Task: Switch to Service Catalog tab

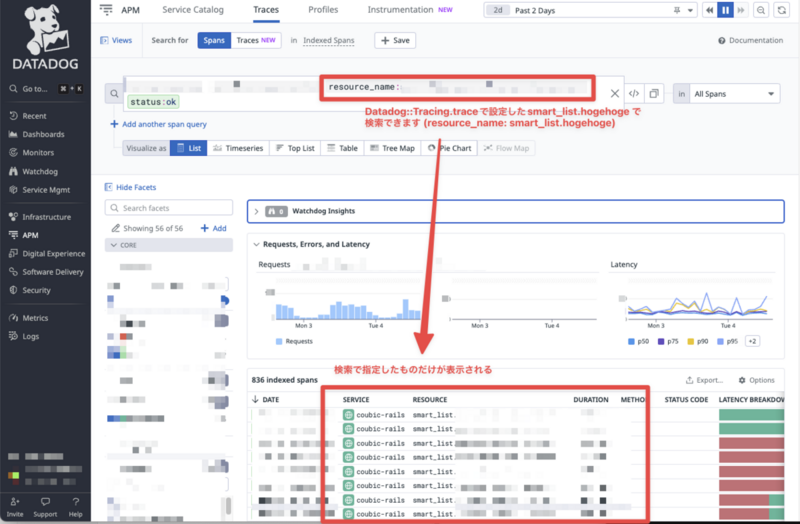Action: [193, 10]
